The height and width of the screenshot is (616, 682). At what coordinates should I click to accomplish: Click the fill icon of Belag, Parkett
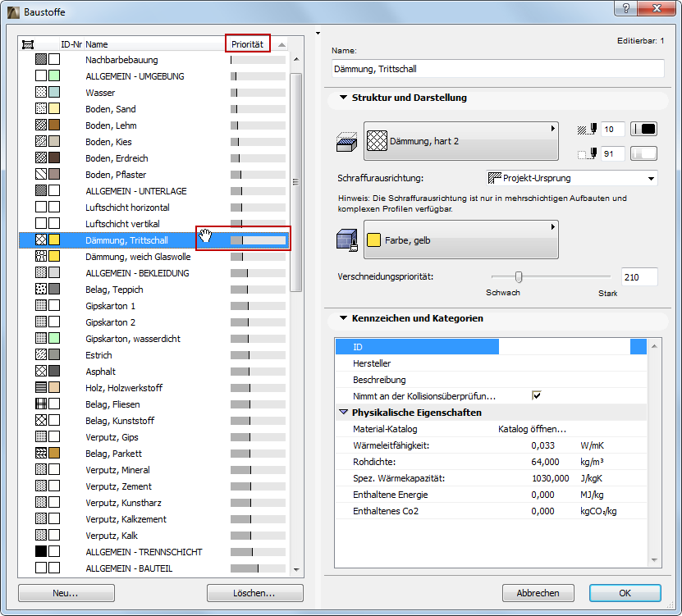tap(41, 453)
